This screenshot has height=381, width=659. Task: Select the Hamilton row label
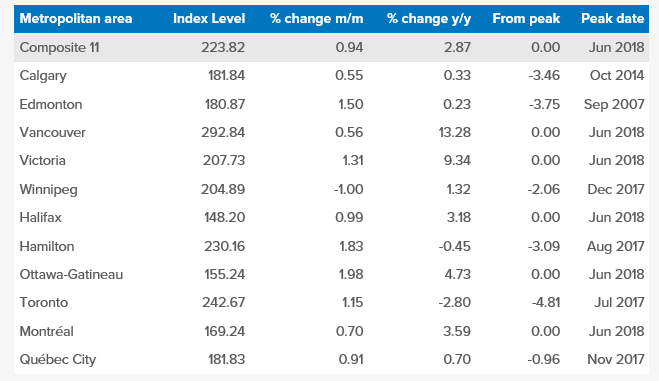click(x=47, y=246)
